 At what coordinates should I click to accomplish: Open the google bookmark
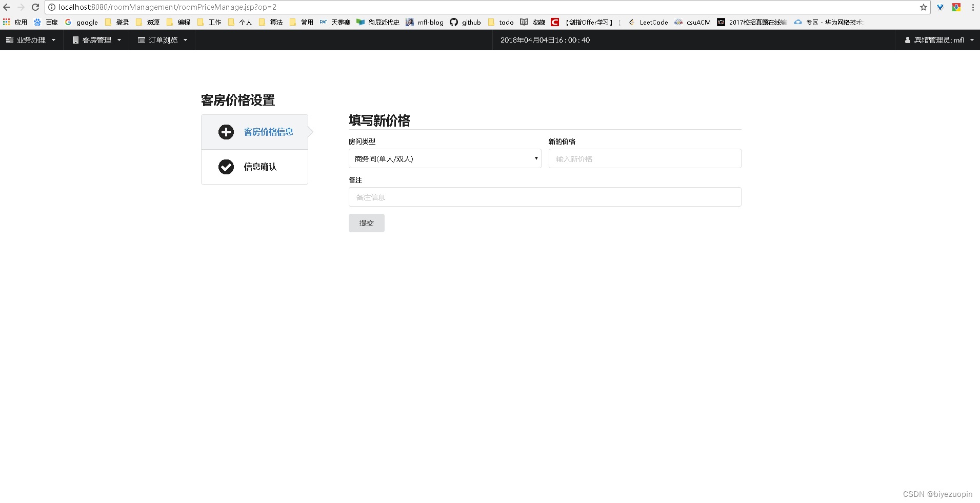click(x=81, y=22)
